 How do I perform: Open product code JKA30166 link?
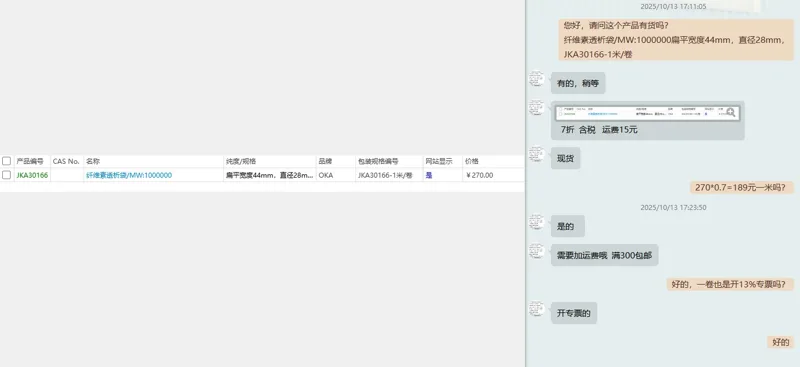pyautogui.click(x=32, y=175)
